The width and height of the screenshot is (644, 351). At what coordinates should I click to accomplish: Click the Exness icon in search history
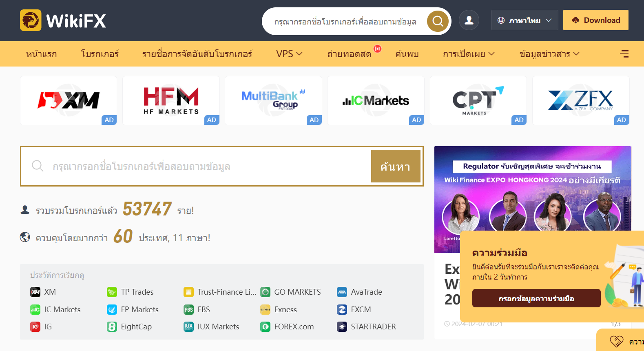tap(265, 309)
